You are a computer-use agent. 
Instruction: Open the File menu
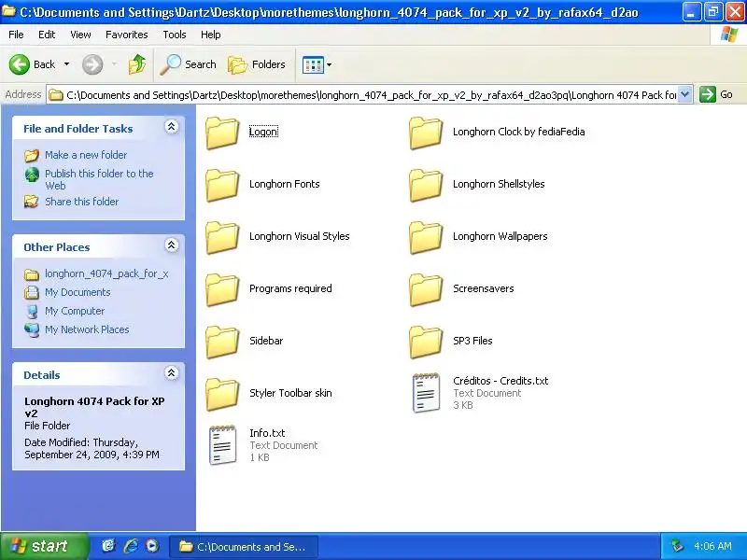[16, 35]
